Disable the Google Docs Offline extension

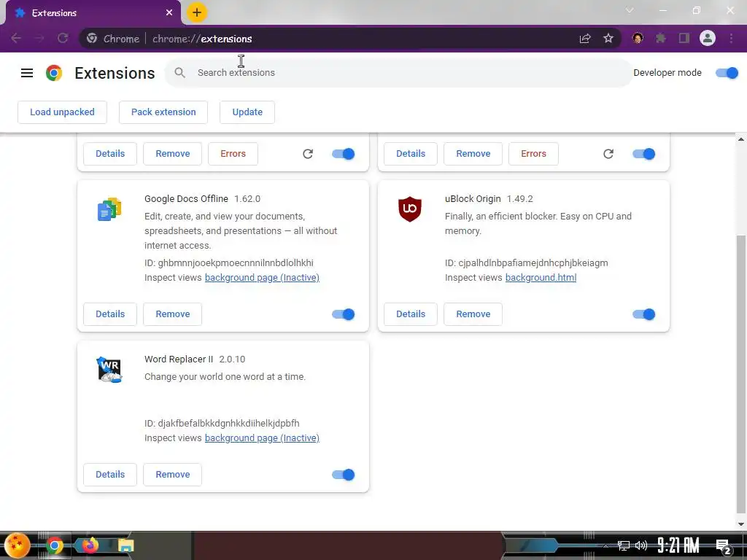coord(344,314)
